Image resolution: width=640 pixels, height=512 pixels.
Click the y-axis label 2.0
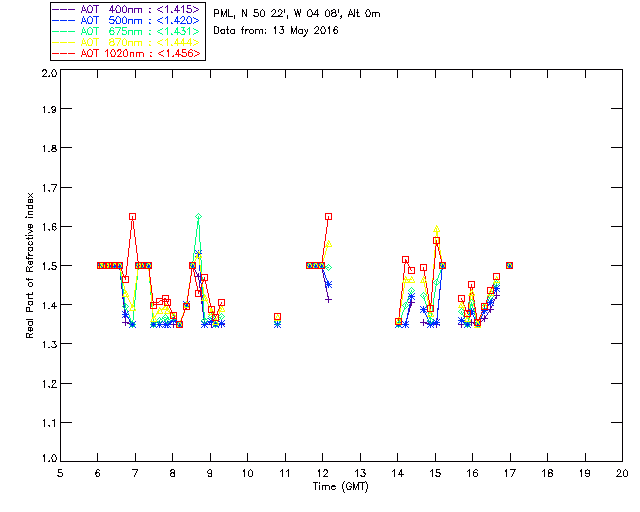(49, 73)
